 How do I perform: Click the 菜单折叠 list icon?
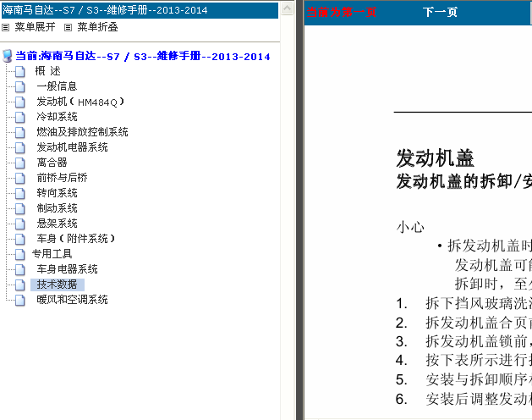point(69,28)
